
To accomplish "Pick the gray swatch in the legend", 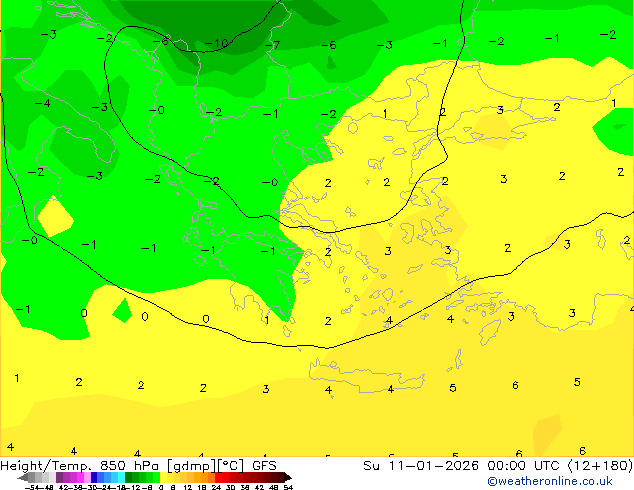I will coord(32,477).
